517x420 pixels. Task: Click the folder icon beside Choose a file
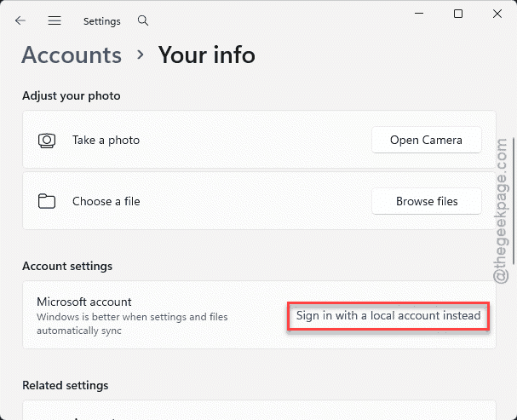point(47,201)
